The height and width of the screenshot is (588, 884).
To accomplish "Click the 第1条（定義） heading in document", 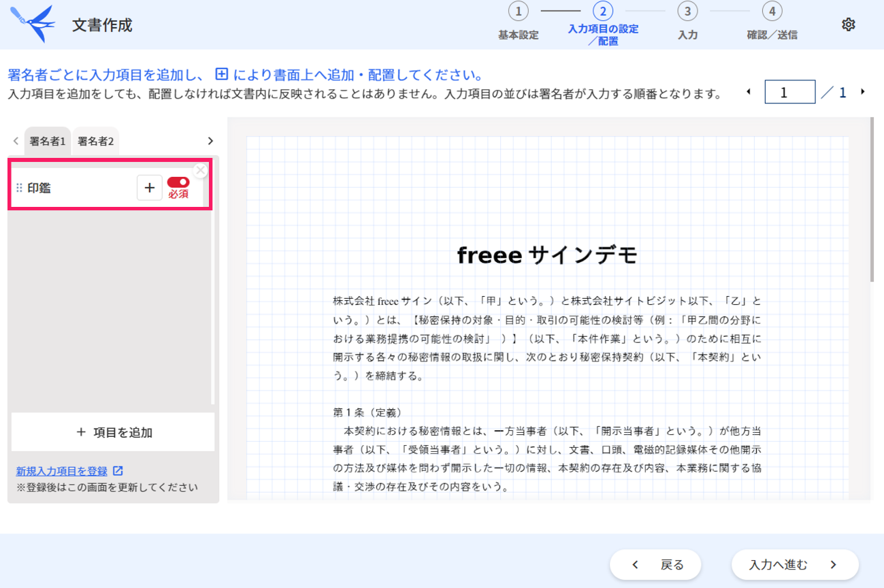I will (367, 412).
